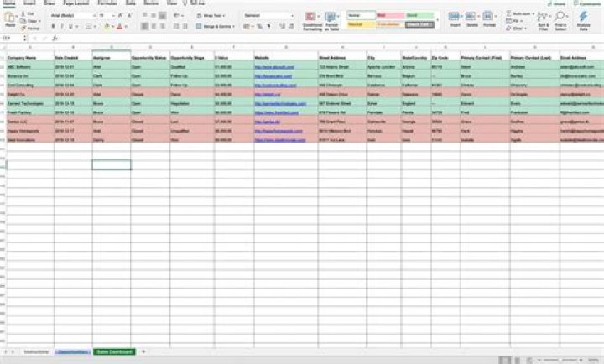Open the Sales Dashboard sheet tab

114,352
